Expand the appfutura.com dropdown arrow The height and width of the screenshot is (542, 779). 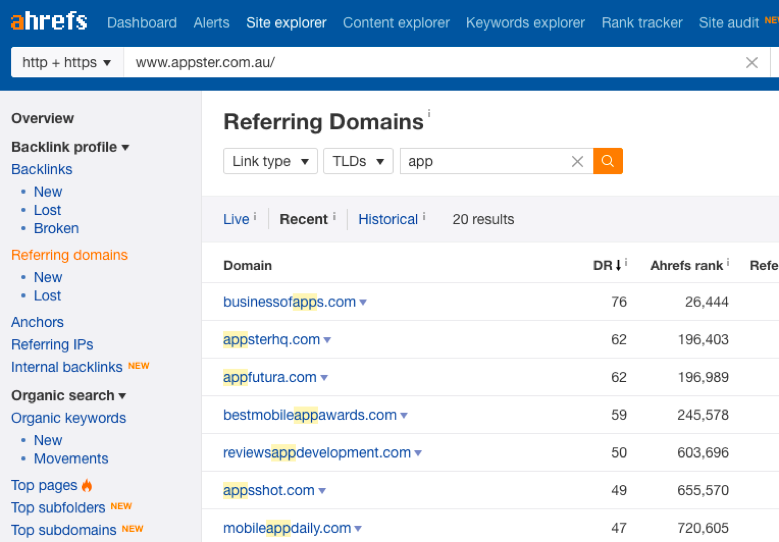[324, 378]
